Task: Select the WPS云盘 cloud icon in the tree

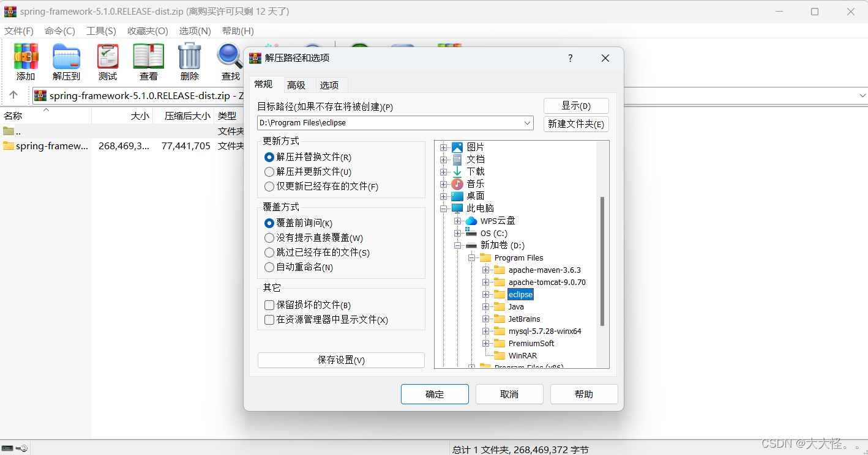Action: point(471,221)
